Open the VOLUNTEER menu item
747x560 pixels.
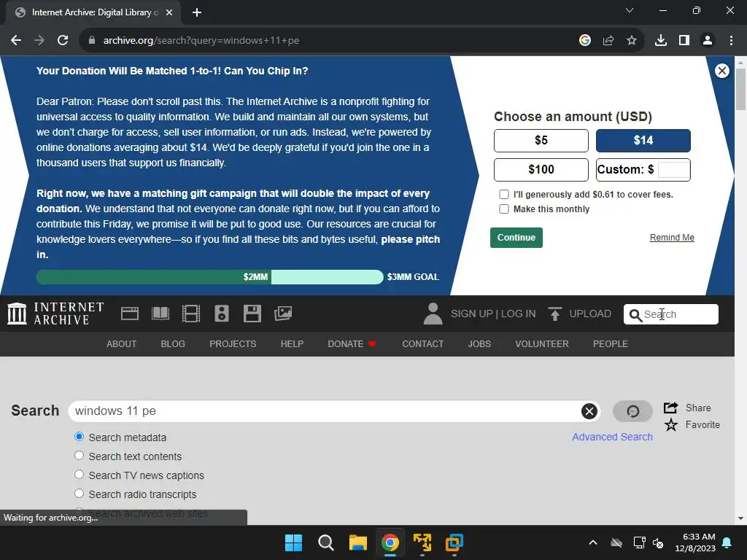click(x=542, y=344)
